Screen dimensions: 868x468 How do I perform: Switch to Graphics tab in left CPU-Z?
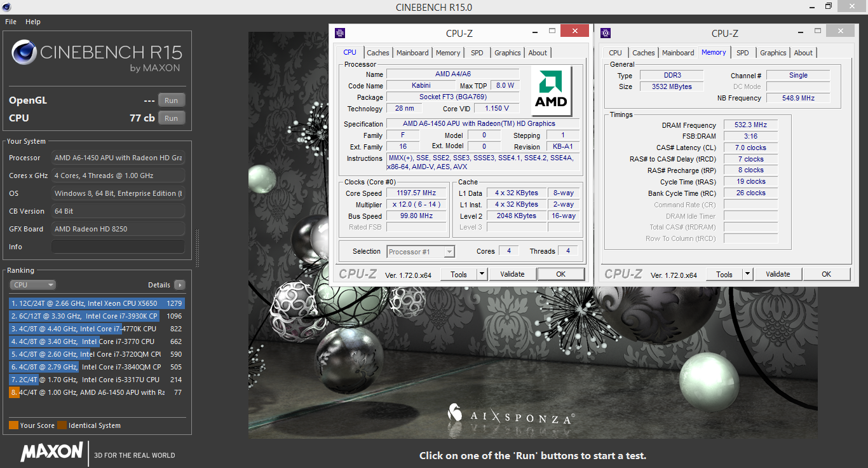508,53
